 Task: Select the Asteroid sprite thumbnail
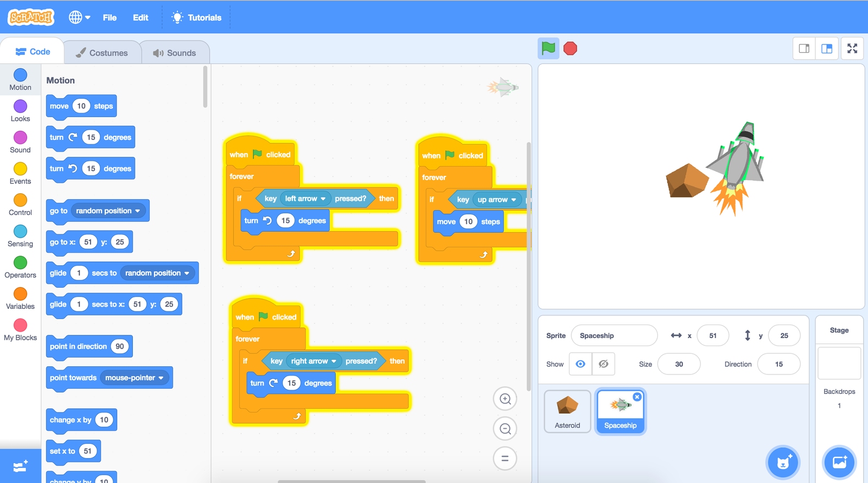[x=567, y=411]
